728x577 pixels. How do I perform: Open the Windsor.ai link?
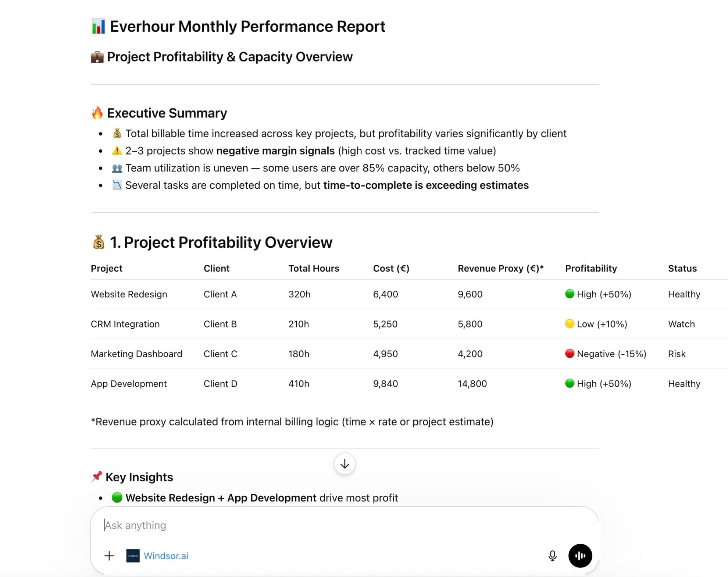(x=166, y=556)
